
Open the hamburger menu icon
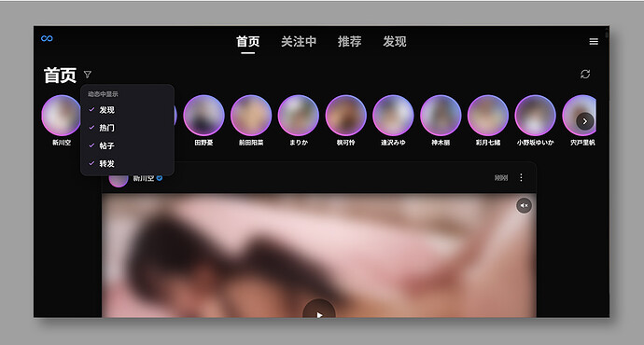coord(594,41)
